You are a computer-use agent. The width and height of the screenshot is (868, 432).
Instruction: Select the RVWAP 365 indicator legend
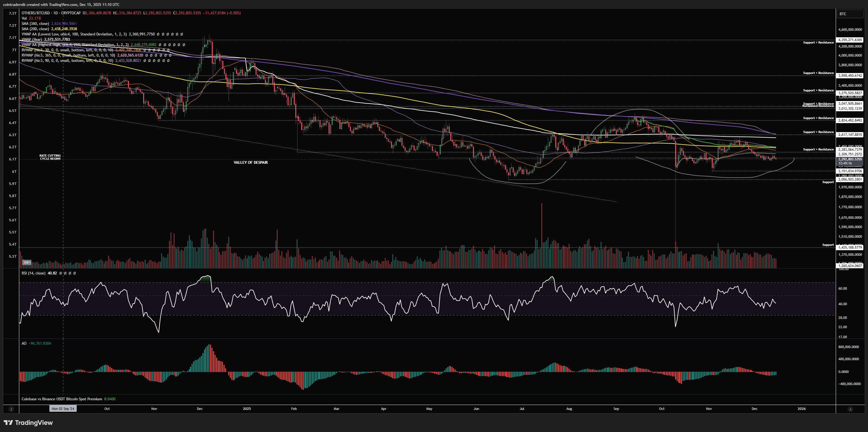point(68,55)
